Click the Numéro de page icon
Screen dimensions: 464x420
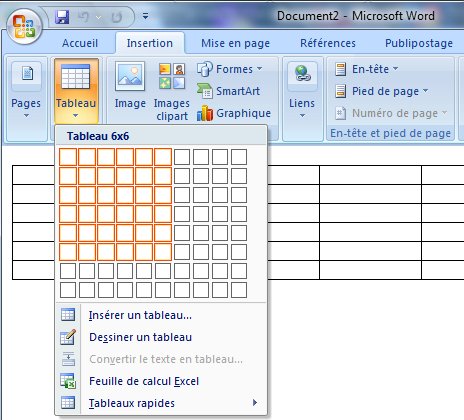coord(340,113)
